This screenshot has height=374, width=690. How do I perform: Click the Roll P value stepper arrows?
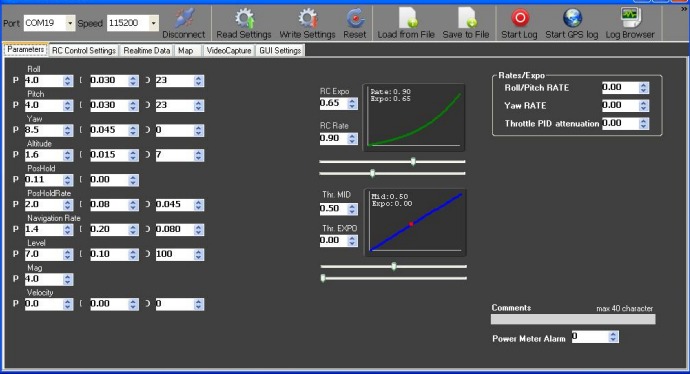pos(68,81)
